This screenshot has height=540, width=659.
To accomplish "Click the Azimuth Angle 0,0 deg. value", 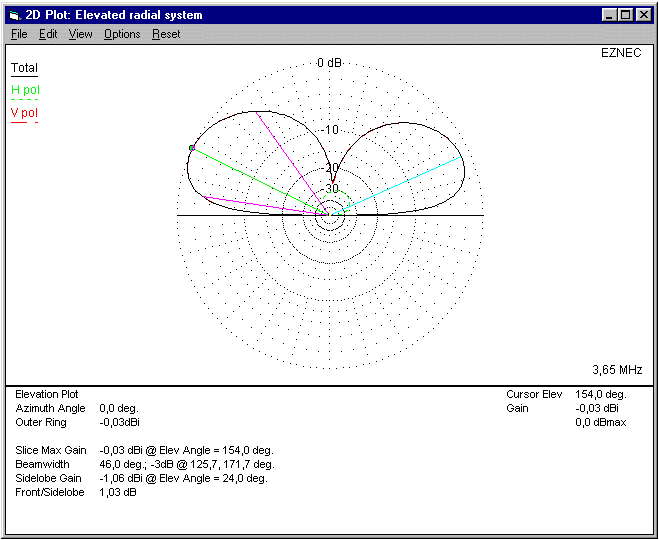I will tap(119, 408).
